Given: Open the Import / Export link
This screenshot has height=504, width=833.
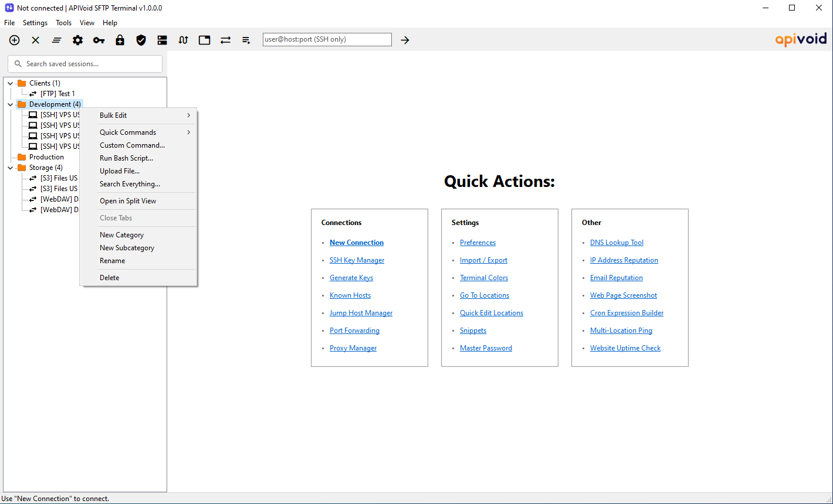Looking at the screenshot, I should pyautogui.click(x=484, y=260).
